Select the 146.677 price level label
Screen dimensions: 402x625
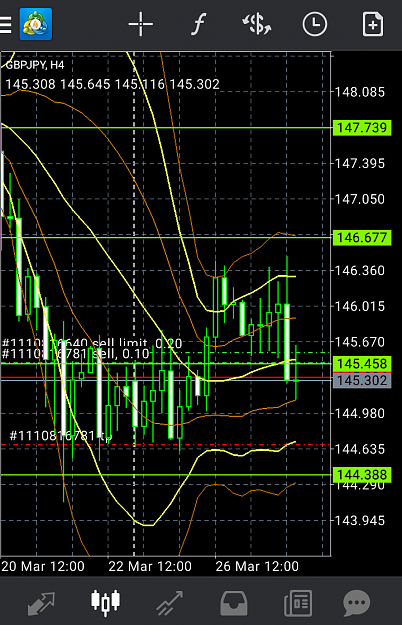[362, 238]
